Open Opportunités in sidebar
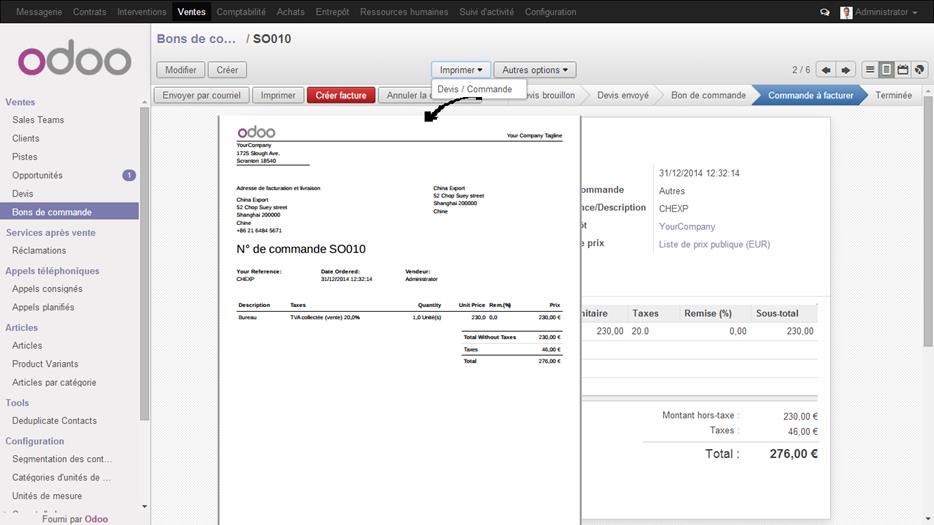Viewport: 934px width, 525px height. 37,175
